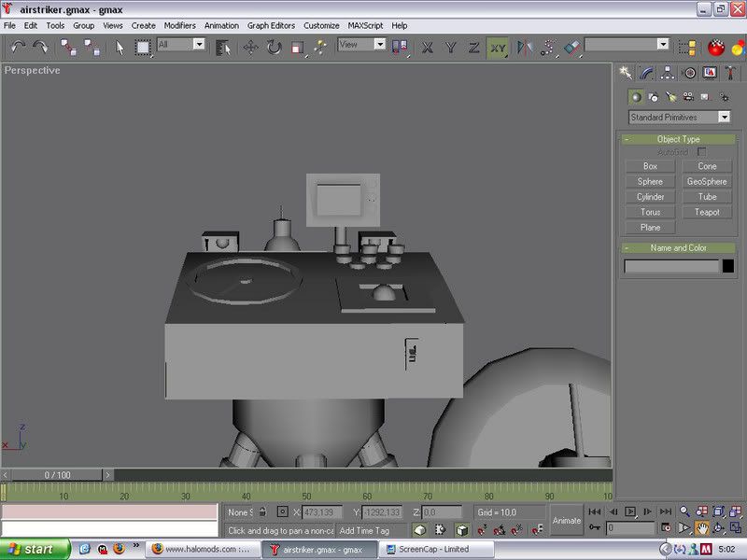Open the Hierarchy panel tab icon
This screenshot has width=747, height=560.
[x=668, y=73]
